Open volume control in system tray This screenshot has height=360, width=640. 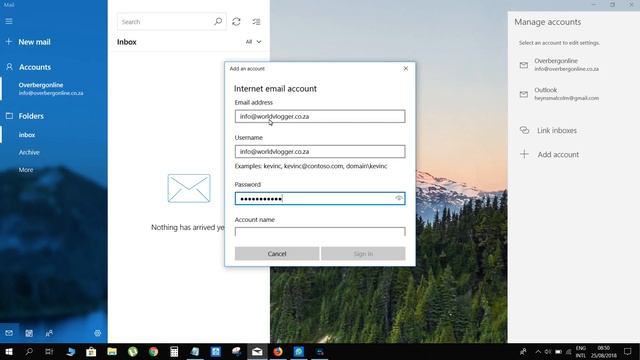tap(548, 351)
